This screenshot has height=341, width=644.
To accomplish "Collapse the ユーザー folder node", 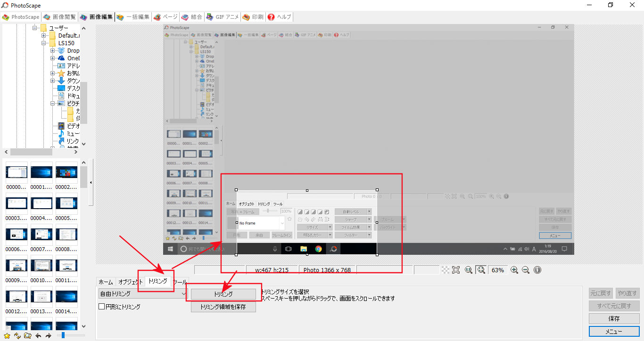I will [x=35, y=28].
